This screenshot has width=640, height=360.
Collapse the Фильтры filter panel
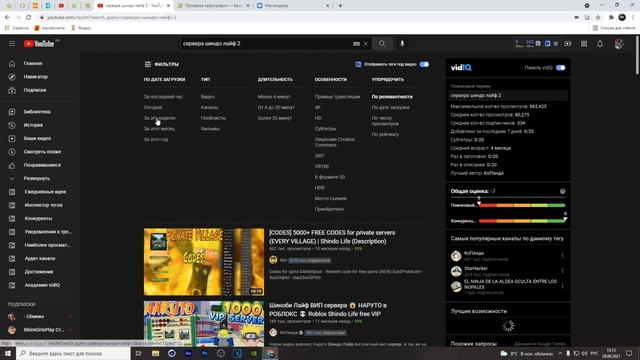pos(162,64)
